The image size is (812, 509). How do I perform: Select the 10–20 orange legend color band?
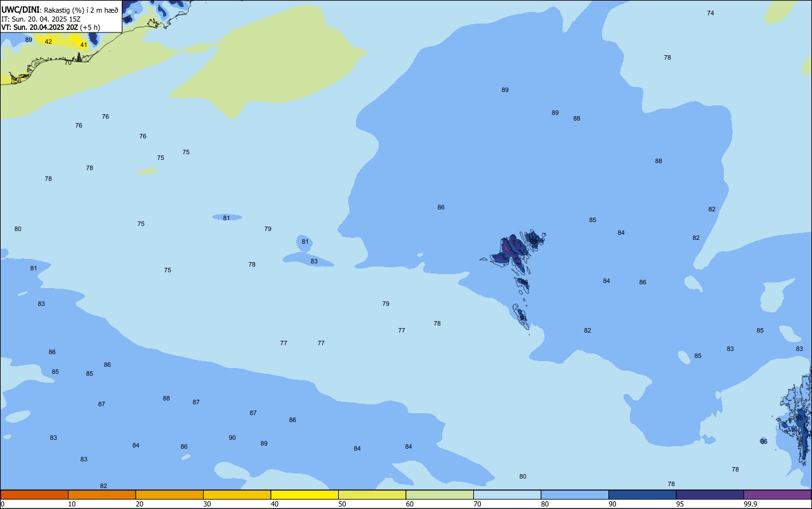click(x=101, y=494)
